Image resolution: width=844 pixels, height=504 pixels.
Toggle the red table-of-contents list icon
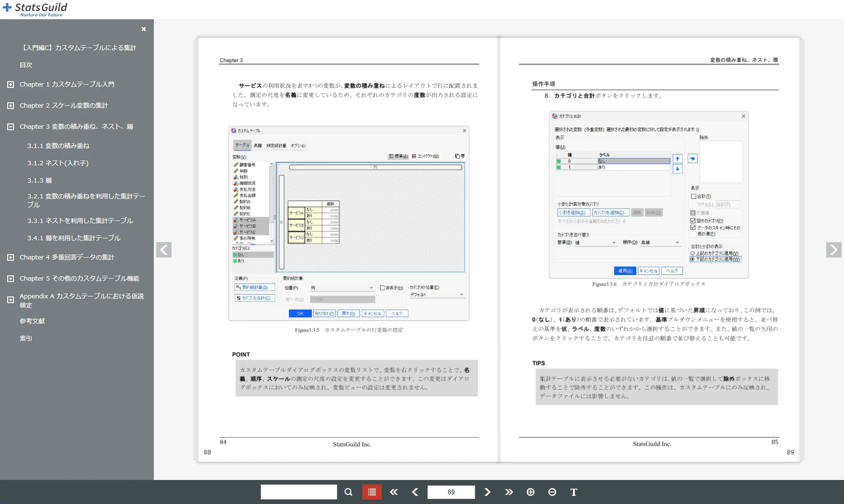point(372,492)
